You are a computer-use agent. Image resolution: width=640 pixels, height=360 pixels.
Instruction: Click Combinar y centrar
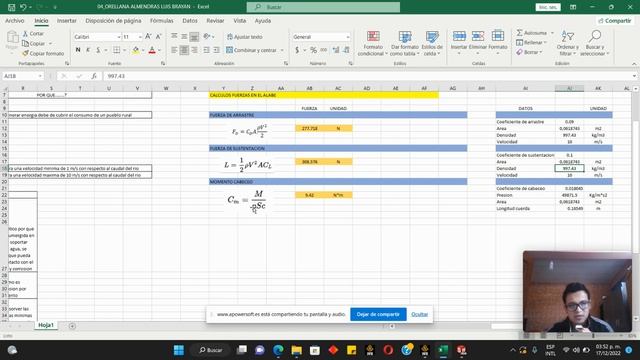[251, 50]
